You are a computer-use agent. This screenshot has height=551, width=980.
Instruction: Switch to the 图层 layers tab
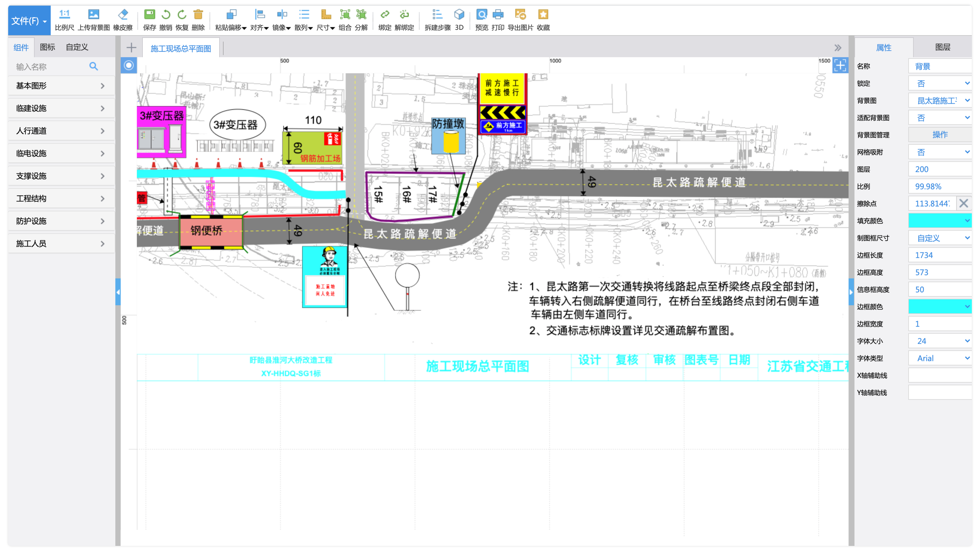pos(942,47)
